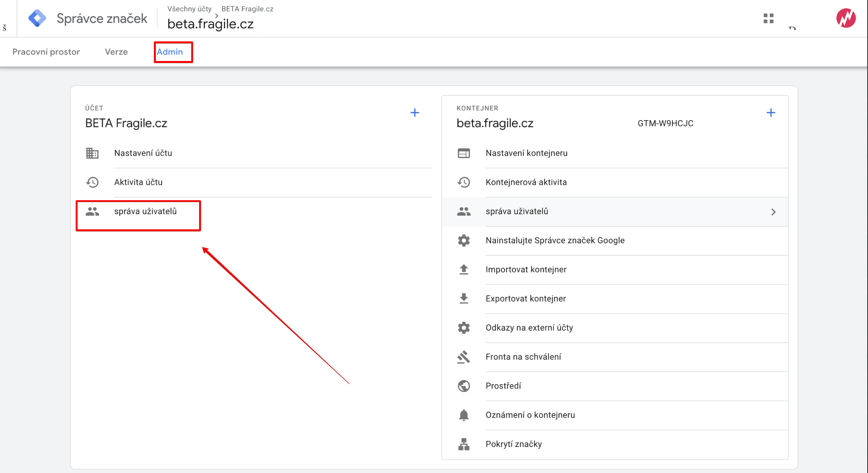The height and width of the screenshot is (473, 868).
Task: Click the Google Tag Manager logo
Action: click(37, 18)
